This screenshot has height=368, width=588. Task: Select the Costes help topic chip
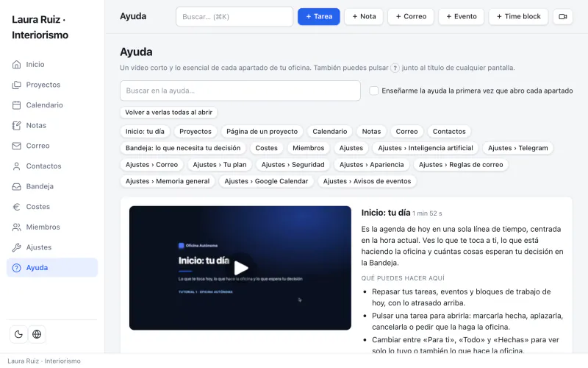(x=267, y=148)
